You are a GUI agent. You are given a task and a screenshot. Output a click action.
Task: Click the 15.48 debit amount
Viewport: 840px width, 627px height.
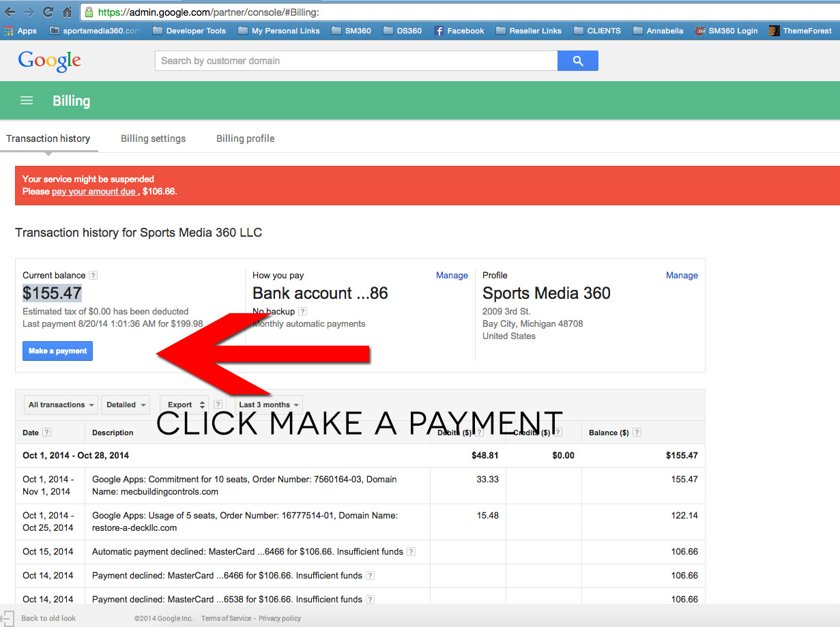pyautogui.click(x=487, y=516)
